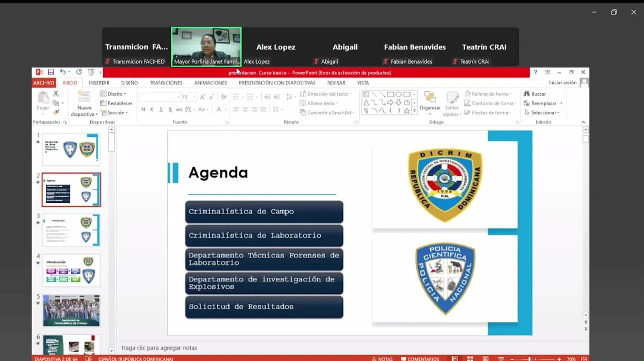Open font color A swatch button
644x361 pixels.
click(220, 109)
